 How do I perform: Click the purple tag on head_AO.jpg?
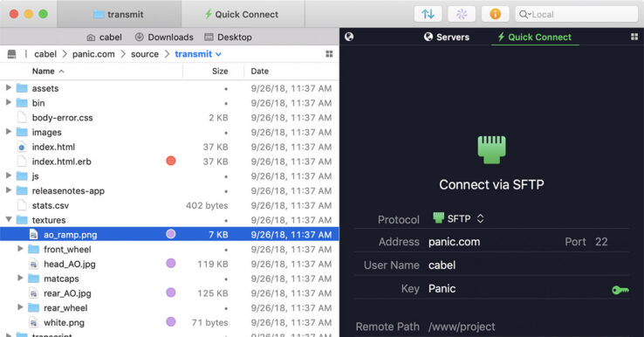point(171,264)
